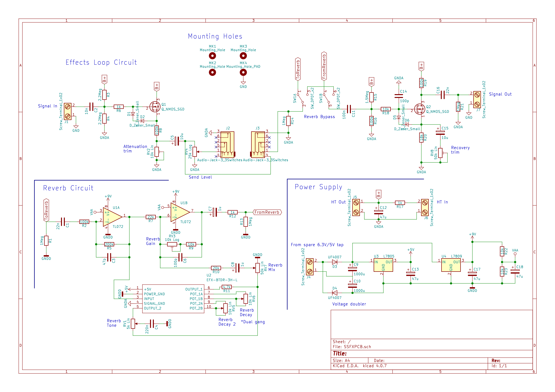Click the ToReverb flag above SW1A

298,69
